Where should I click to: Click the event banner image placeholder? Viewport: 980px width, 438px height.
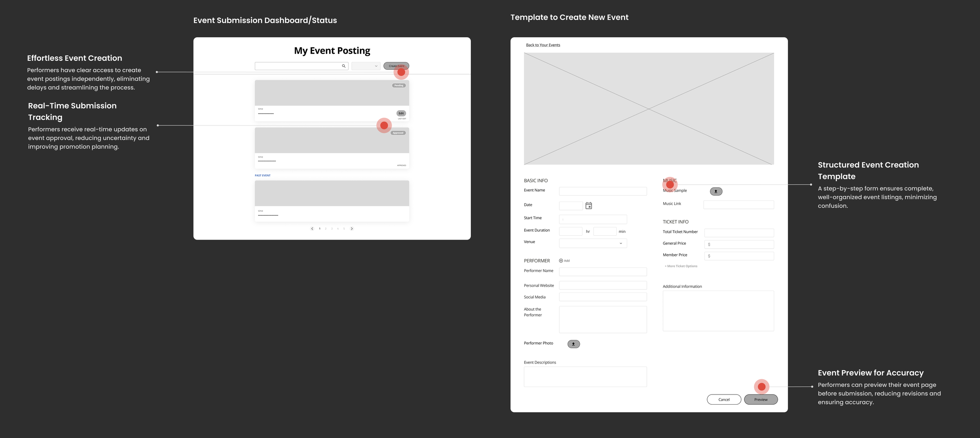point(649,109)
